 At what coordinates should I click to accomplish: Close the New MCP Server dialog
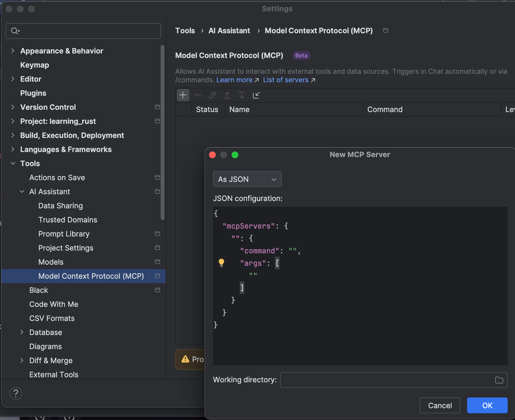click(x=212, y=155)
